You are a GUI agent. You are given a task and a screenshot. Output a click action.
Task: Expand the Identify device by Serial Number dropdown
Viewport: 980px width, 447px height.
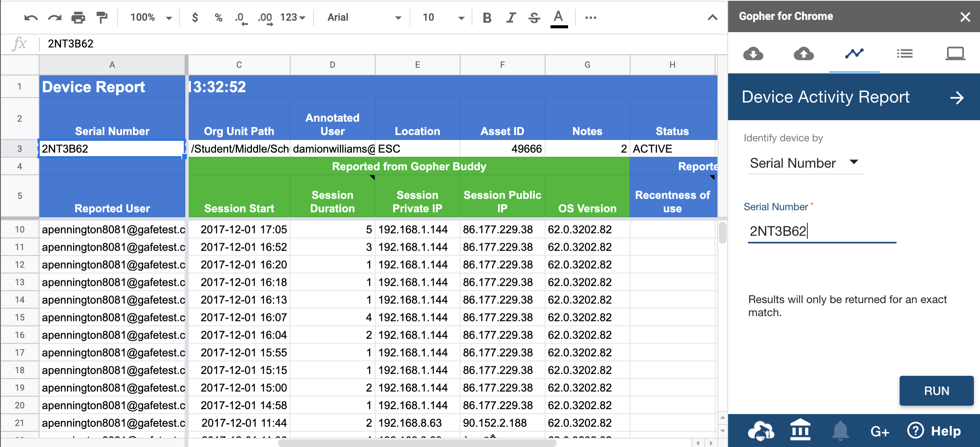click(x=805, y=163)
